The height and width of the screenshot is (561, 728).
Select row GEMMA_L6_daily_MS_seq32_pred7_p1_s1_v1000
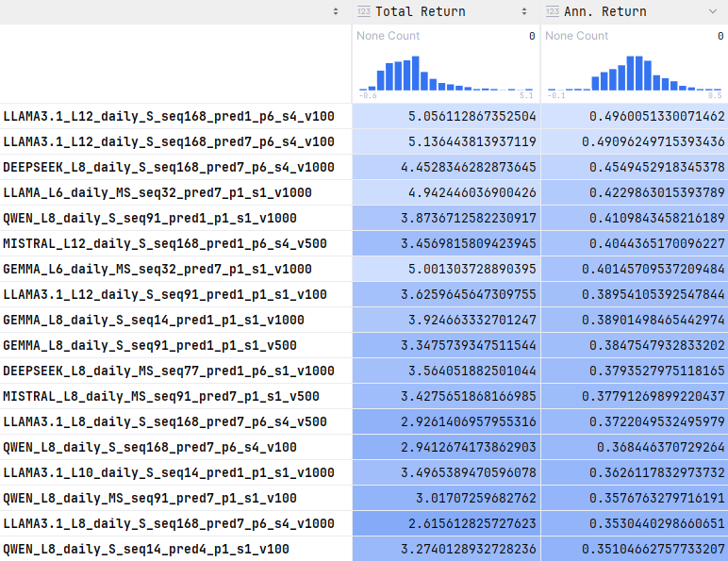click(x=157, y=270)
